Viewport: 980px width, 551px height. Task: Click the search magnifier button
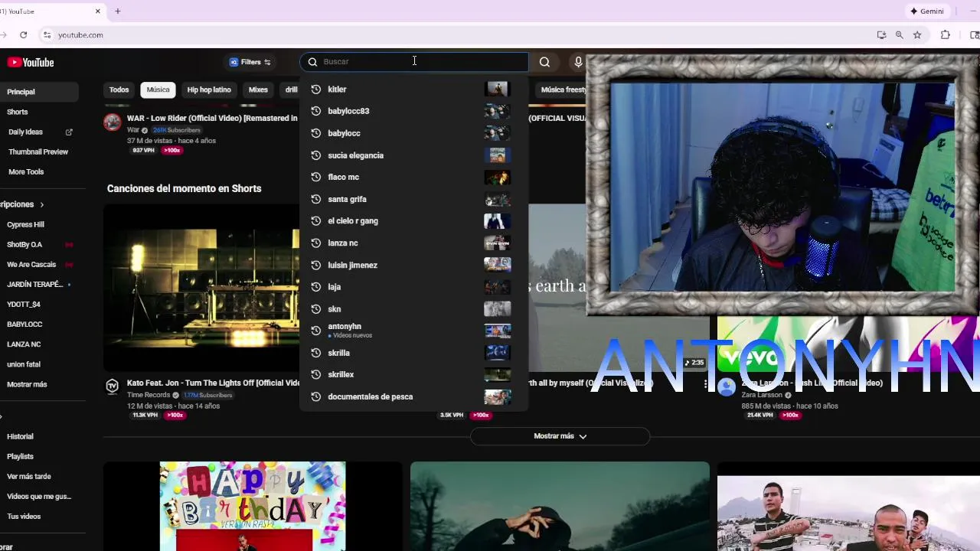click(x=544, y=62)
